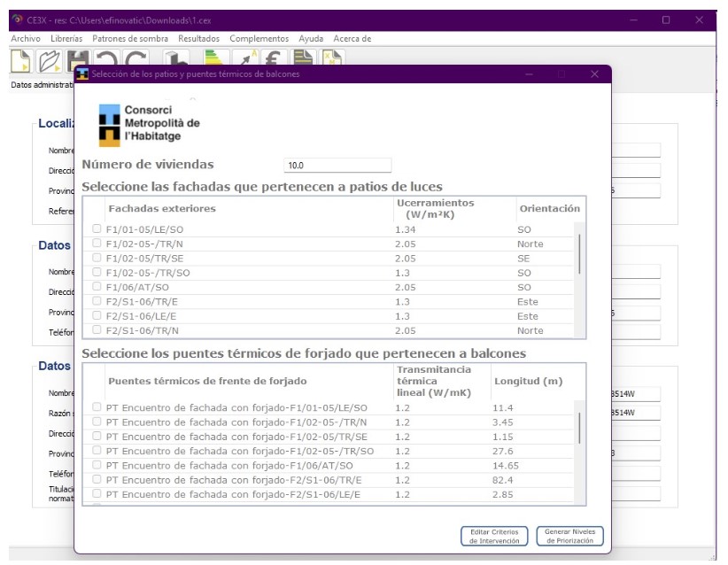Click the Redo arrow toolbar icon
This screenshot has height=565, width=728.
tap(136, 57)
